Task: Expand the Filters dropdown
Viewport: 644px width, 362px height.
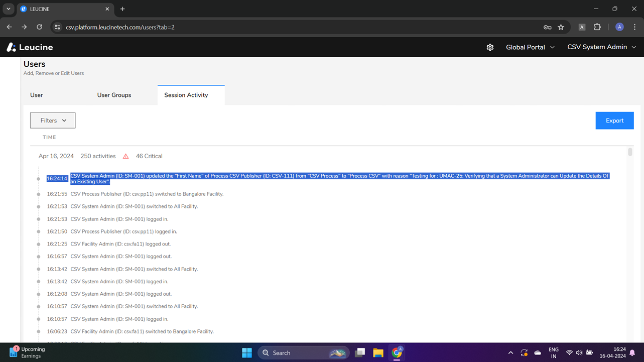Action: [x=53, y=120]
